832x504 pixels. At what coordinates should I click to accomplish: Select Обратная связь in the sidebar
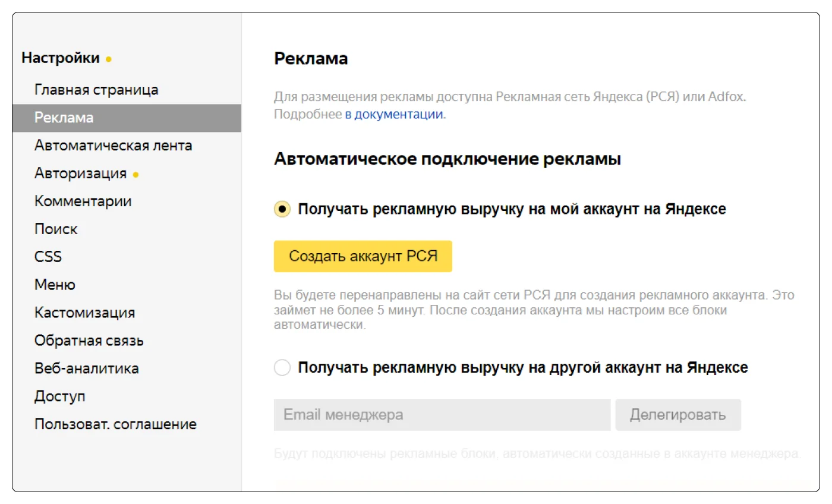(x=89, y=341)
